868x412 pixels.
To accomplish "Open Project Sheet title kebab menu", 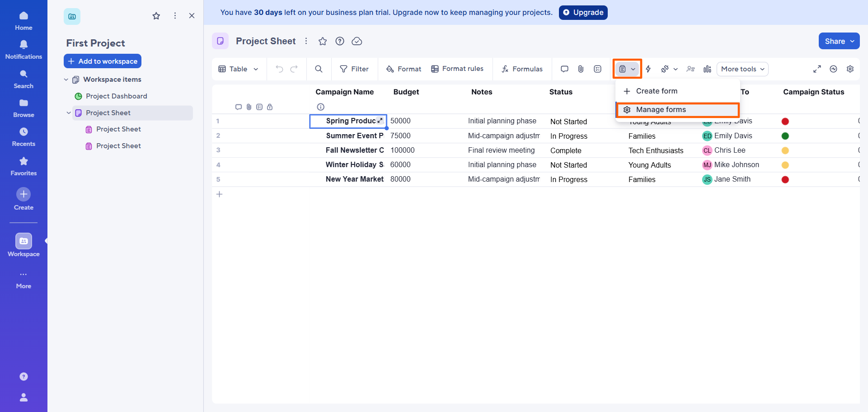I will click(306, 41).
